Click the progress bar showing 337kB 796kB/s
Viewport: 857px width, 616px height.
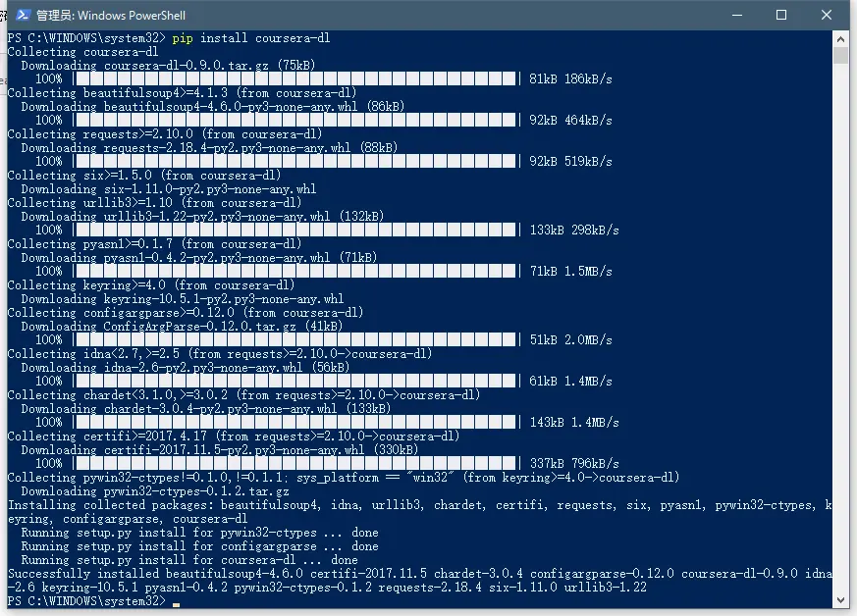tap(296, 464)
